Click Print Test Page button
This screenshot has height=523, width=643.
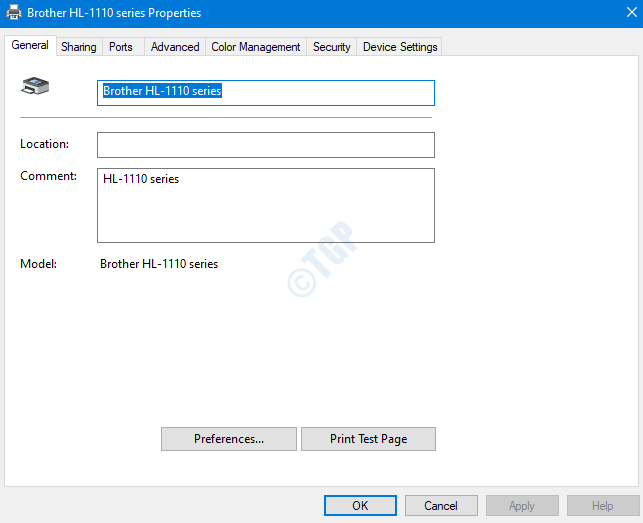[x=368, y=439]
